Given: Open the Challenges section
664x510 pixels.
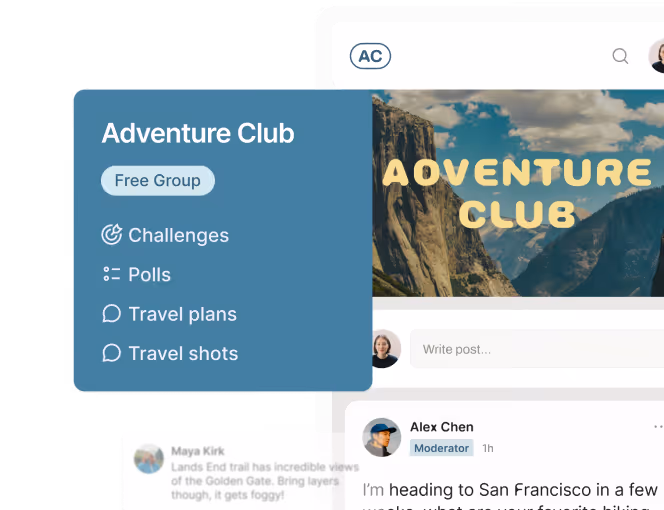Looking at the screenshot, I should [178, 235].
